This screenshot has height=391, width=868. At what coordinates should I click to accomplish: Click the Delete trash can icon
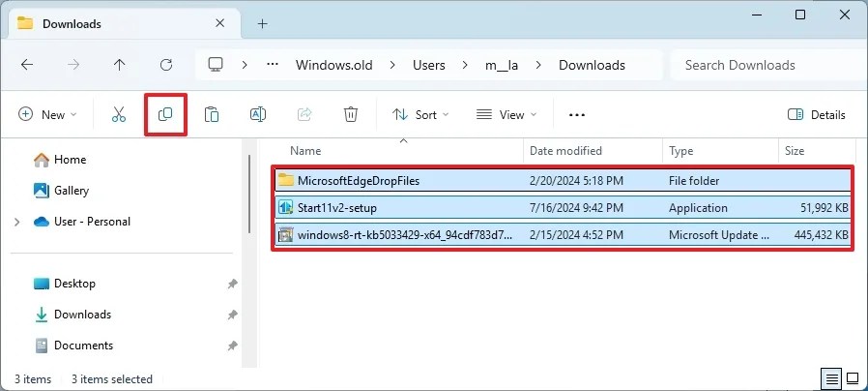click(351, 115)
